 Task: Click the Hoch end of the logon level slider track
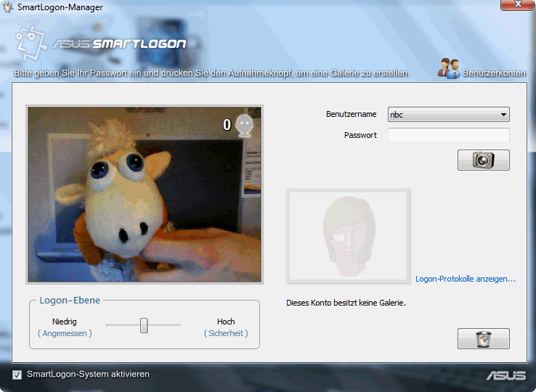point(179,325)
